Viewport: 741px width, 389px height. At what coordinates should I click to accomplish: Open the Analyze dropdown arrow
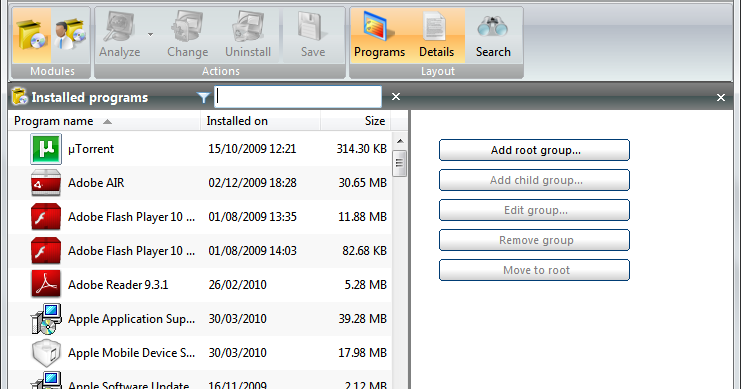(x=150, y=35)
